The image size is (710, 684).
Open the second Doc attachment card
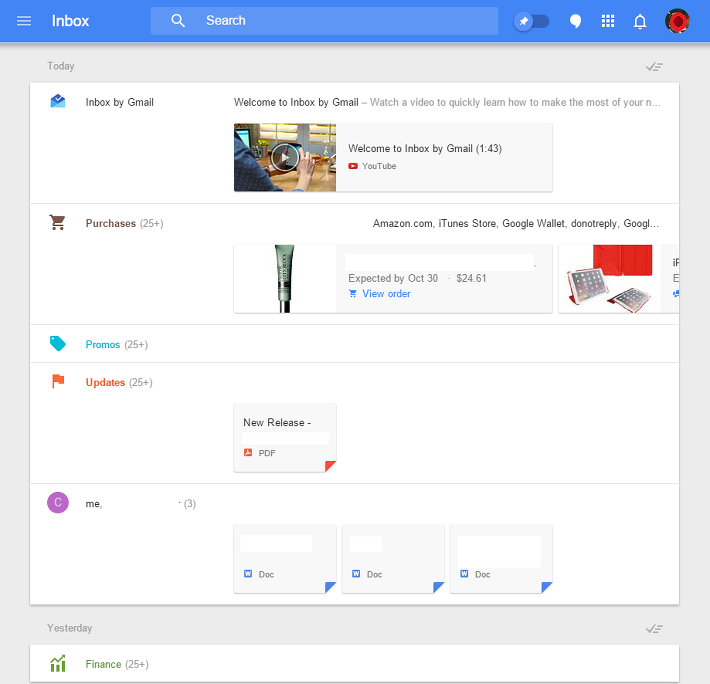coord(393,559)
